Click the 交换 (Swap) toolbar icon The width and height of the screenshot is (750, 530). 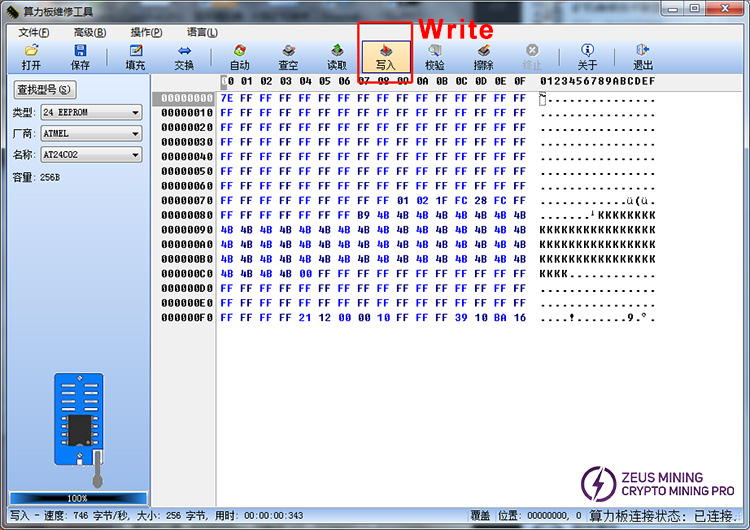coord(184,56)
